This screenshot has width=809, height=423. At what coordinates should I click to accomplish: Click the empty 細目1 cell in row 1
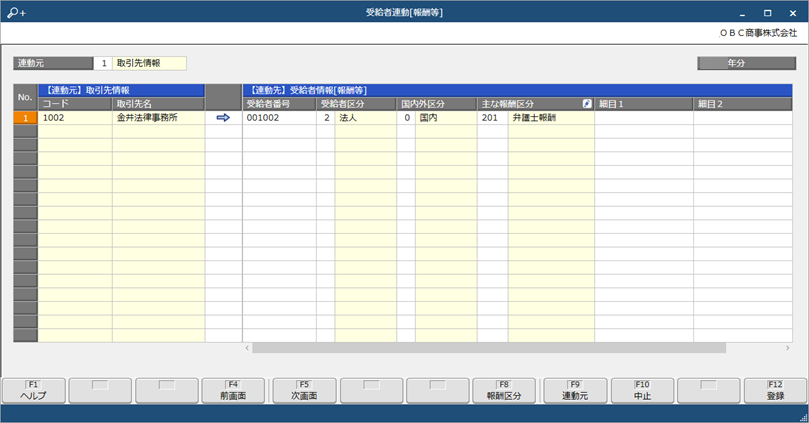pos(644,118)
